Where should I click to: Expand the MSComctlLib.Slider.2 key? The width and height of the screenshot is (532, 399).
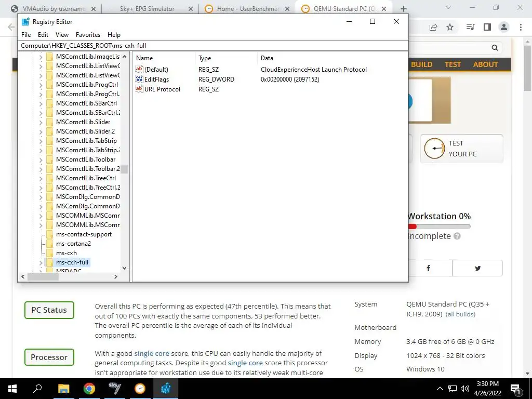coord(41,131)
